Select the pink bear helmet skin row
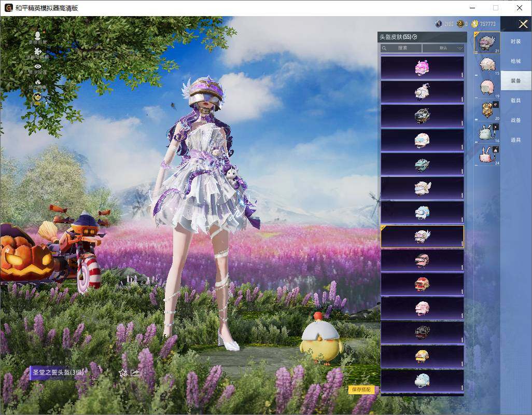Viewport: 532px width, 415px height. (x=422, y=309)
